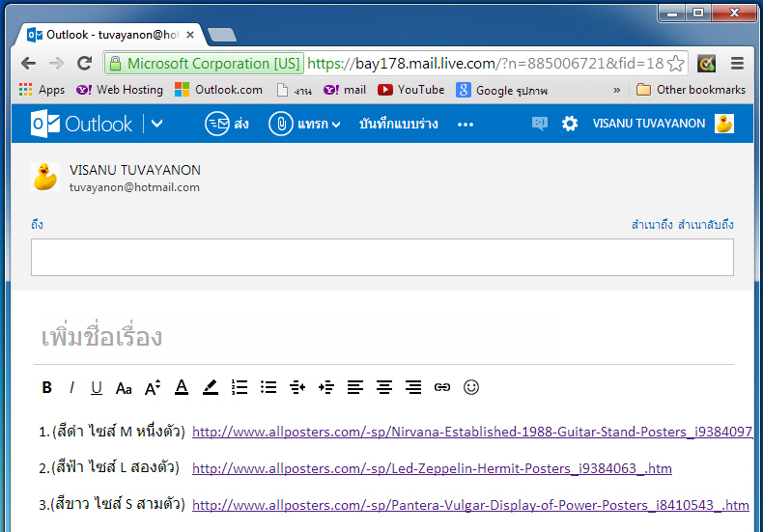763x532 pixels.
Task: Click the ถึง recipient input field
Action: (x=381, y=257)
